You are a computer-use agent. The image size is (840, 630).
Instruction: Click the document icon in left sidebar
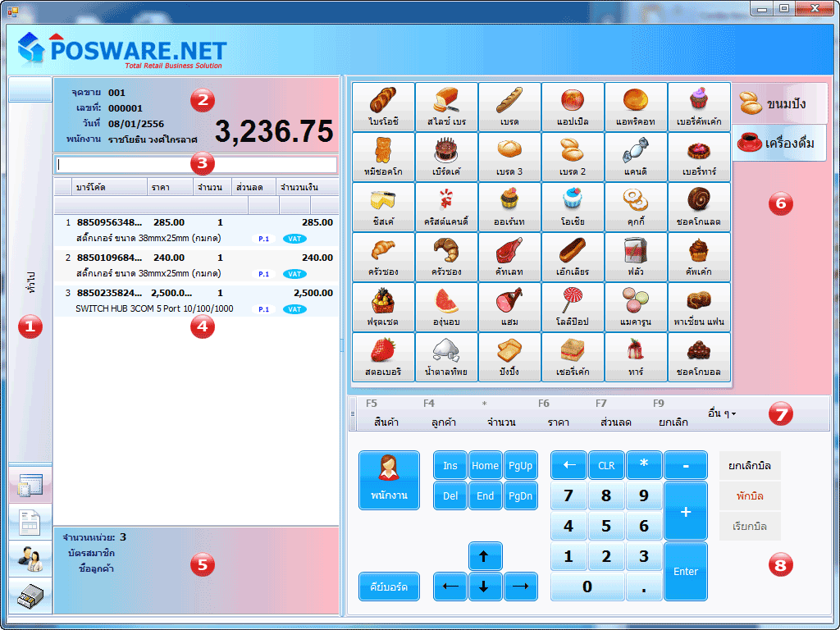pyautogui.click(x=30, y=521)
